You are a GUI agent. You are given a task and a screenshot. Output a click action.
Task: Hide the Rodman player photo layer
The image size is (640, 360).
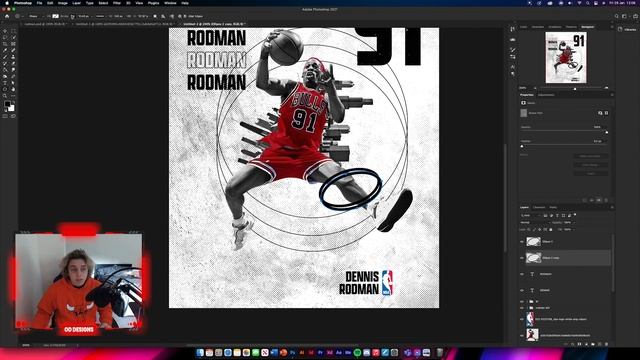[522, 335]
